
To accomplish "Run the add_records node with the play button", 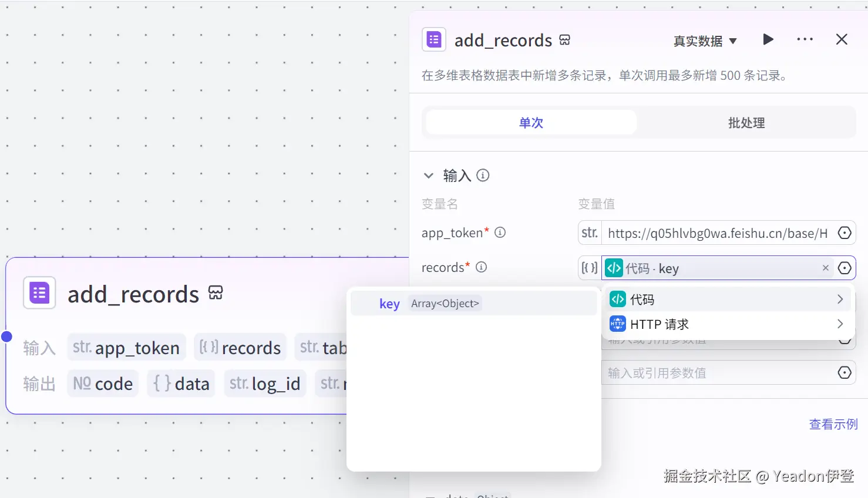I will 768,39.
